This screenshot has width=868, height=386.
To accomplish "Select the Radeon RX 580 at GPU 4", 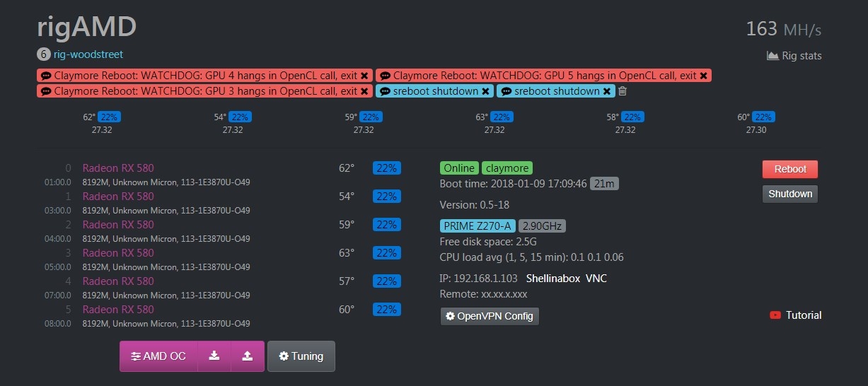I will point(118,281).
